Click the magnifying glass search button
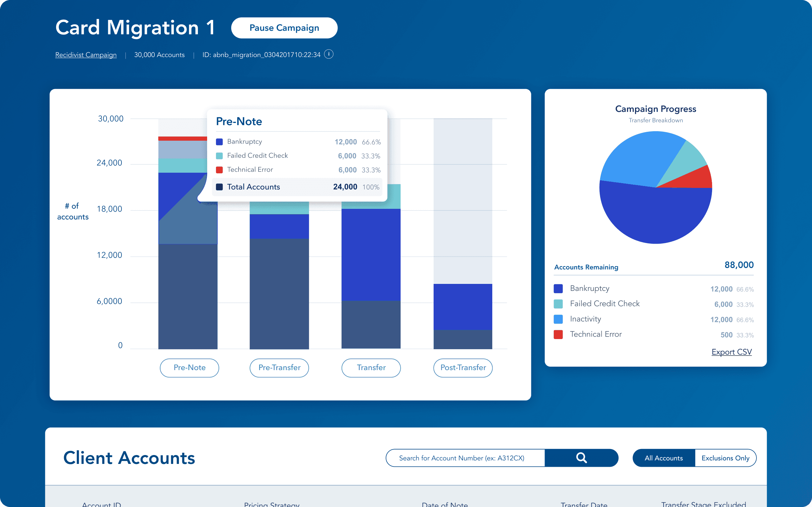812x507 pixels. coord(581,458)
